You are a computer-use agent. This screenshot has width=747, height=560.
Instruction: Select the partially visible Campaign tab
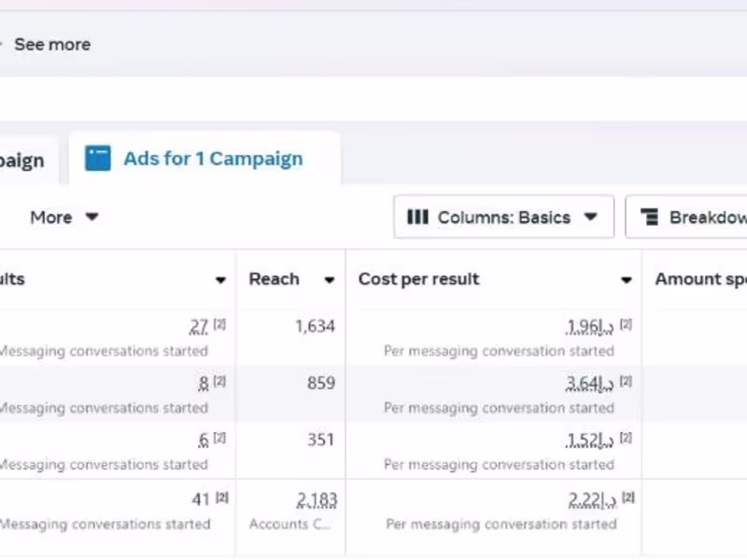[23, 159]
